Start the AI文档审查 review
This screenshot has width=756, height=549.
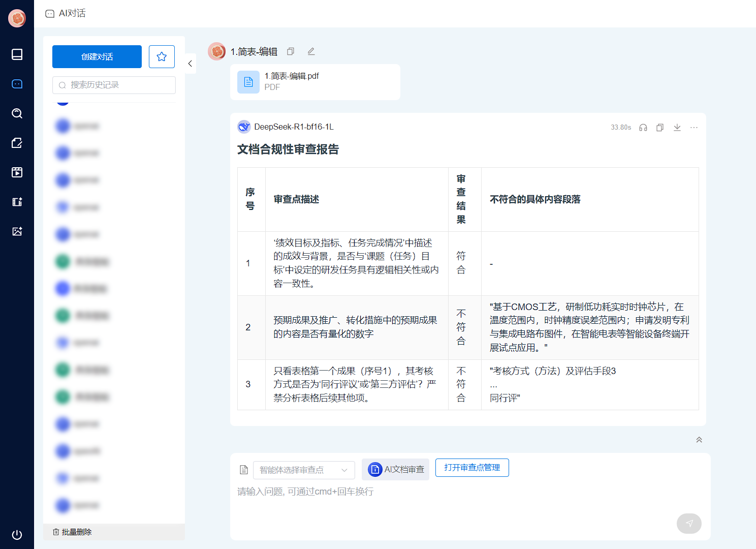[395, 469]
